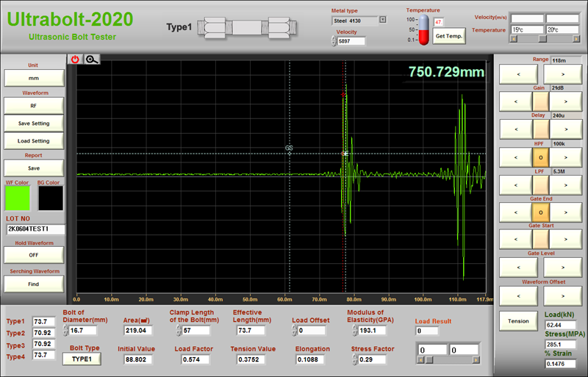Open the black BG Color swatch

tap(51, 198)
